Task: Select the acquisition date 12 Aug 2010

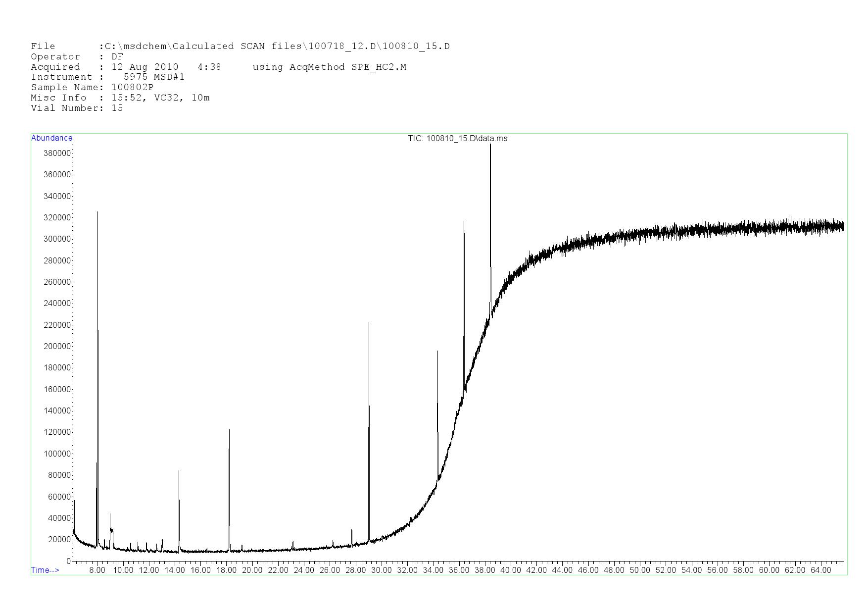Action: click(x=145, y=67)
